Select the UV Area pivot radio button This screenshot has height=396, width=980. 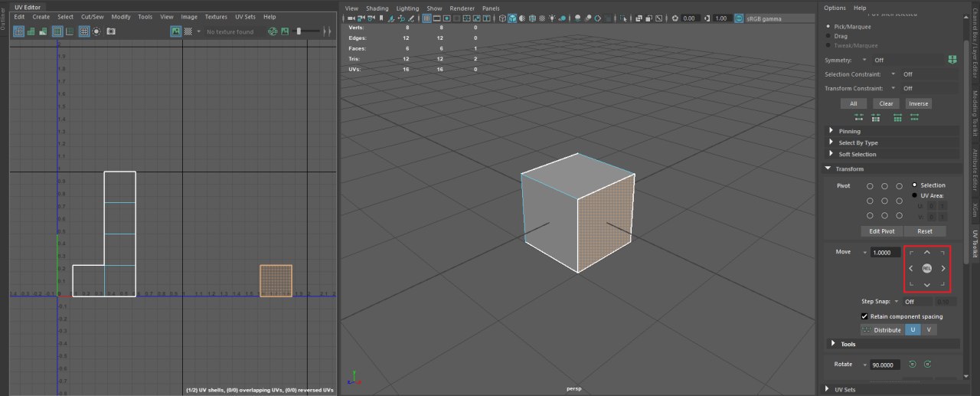[x=915, y=195]
